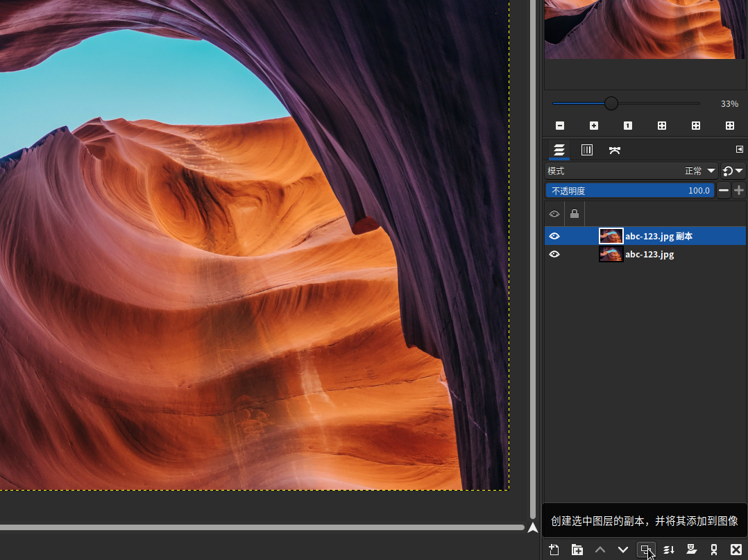The width and height of the screenshot is (748, 560).
Task: Click the duplicate layer button
Action: [x=646, y=550]
